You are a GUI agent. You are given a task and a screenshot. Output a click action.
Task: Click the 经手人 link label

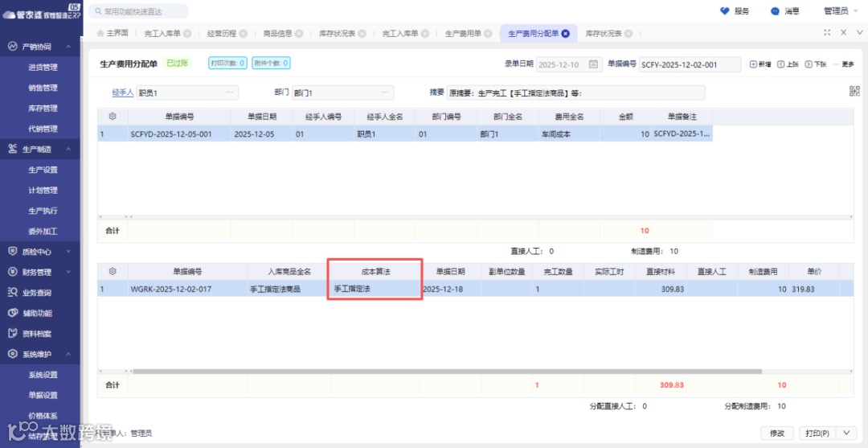tap(124, 92)
